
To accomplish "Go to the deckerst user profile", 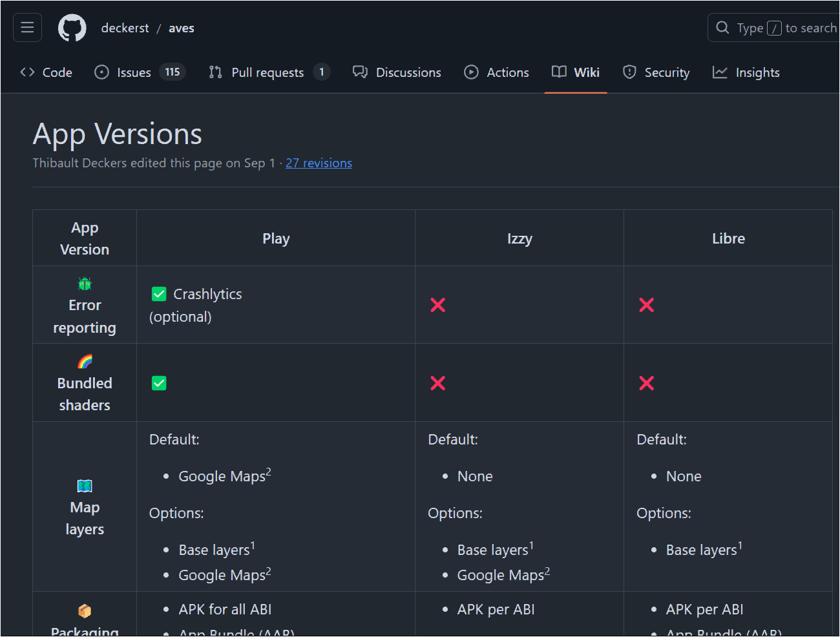I will click(x=125, y=28).
